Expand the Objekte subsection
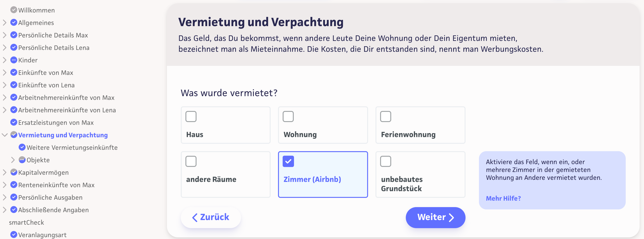Image resolution: width=644 pixels, height=239 pixels. (13, 160)
